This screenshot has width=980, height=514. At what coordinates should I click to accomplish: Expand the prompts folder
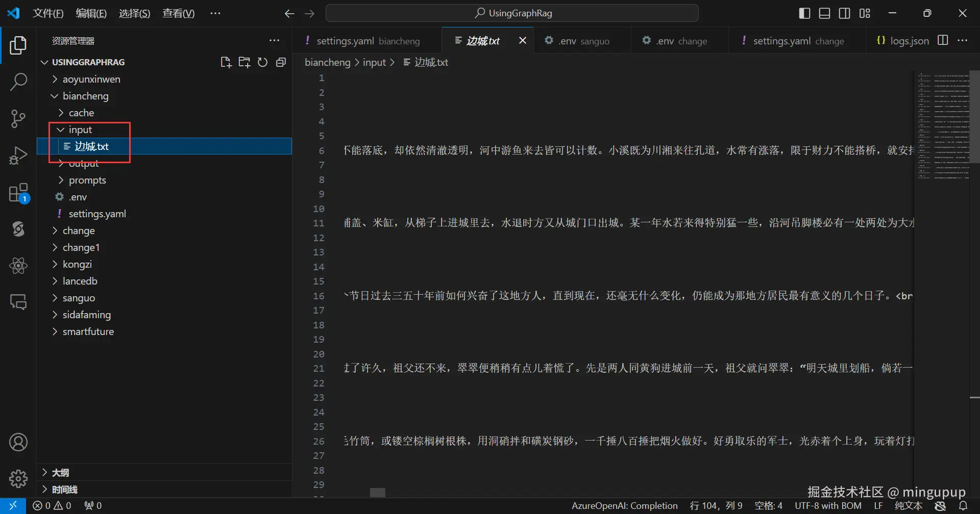[x=164, y=180]
